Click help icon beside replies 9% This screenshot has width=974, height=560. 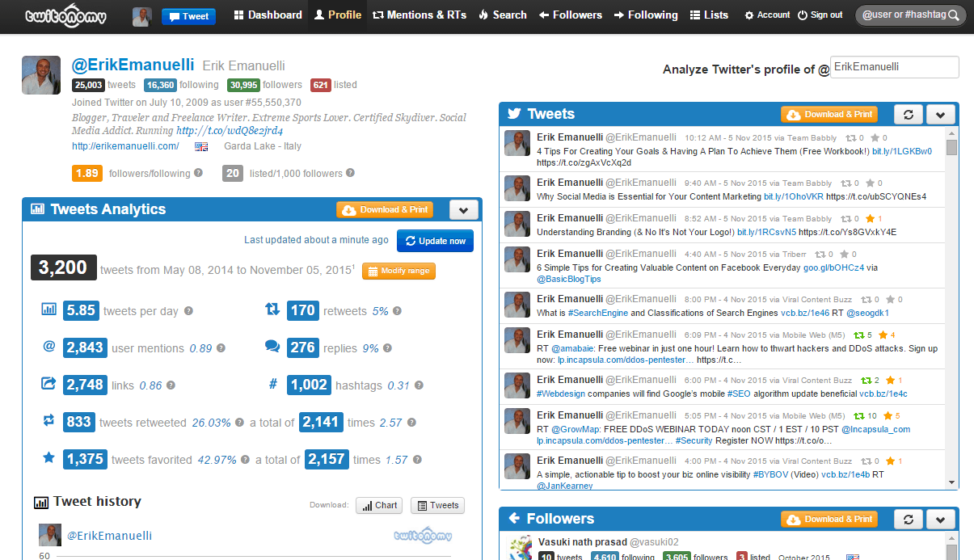click(387, 348)
